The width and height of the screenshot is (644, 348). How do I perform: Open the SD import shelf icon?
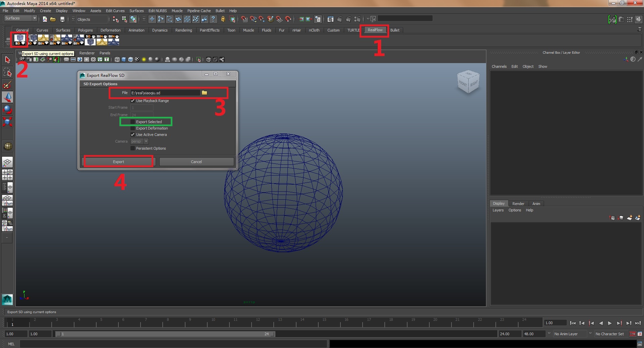[90, 40]
